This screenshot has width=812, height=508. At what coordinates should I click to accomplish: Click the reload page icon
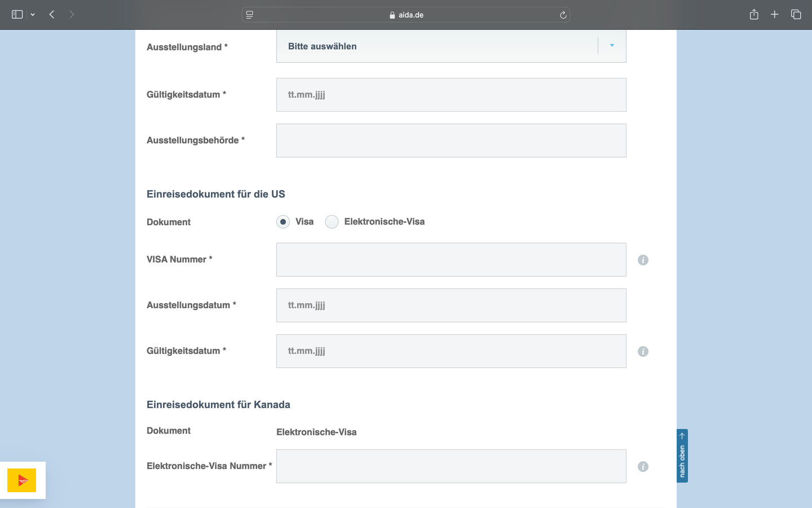point(563,15)
